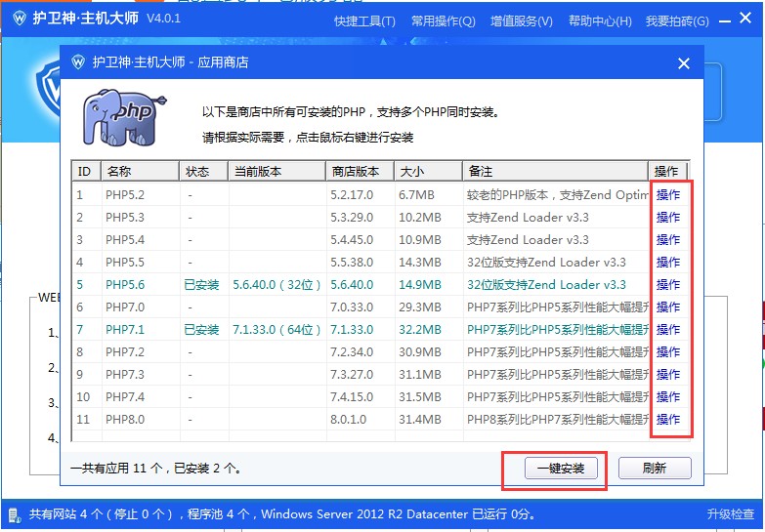The image size is (765, 532).
Task: Click the 当前版本 column header
Action: pyautogui.click(x=277, y=171)
